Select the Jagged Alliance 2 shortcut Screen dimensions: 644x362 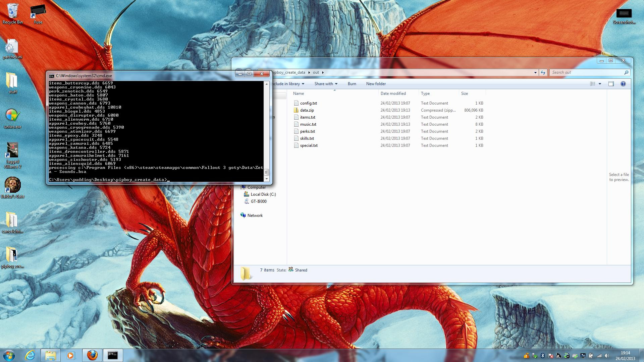pos(12,156)
